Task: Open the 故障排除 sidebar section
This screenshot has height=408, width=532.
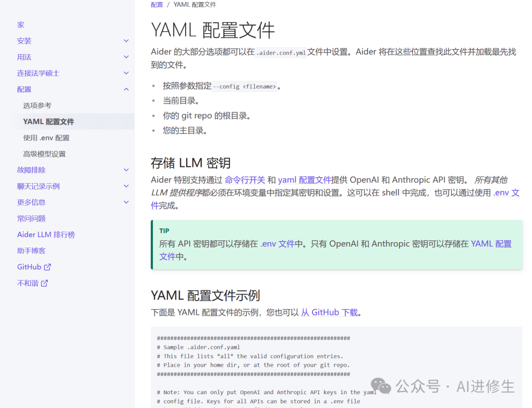Action: pos(31,170)
